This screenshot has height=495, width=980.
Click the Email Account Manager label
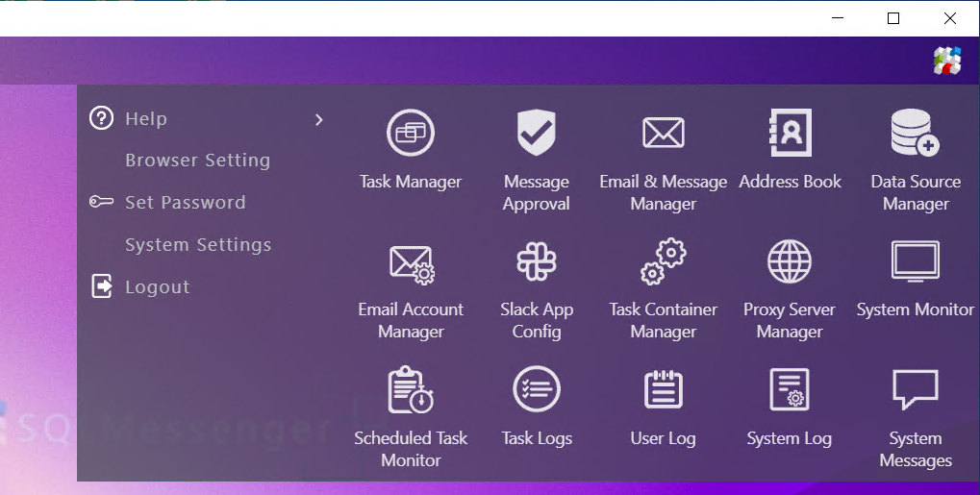click(x=411, y=321)
